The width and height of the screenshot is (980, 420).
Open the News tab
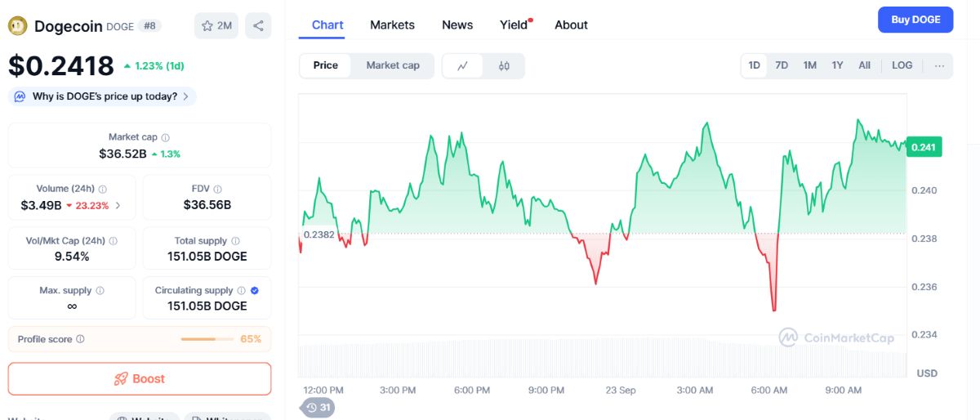point(457,25)
